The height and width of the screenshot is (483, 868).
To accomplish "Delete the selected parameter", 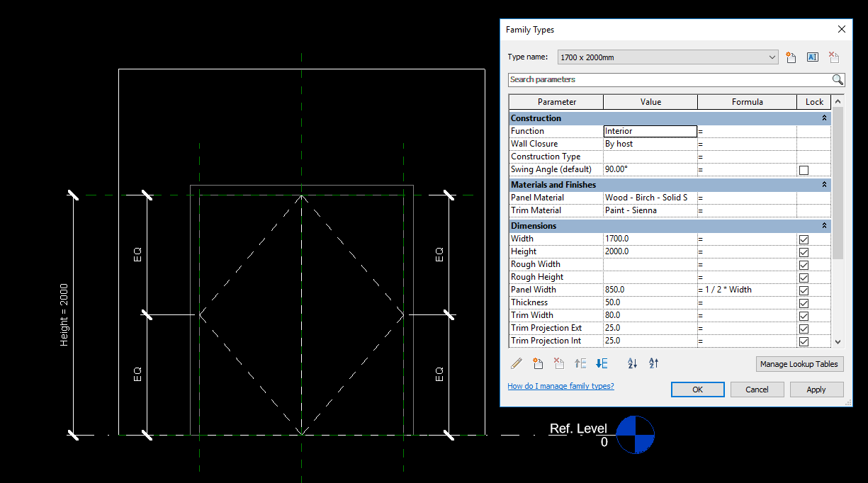I will (558, 363).
